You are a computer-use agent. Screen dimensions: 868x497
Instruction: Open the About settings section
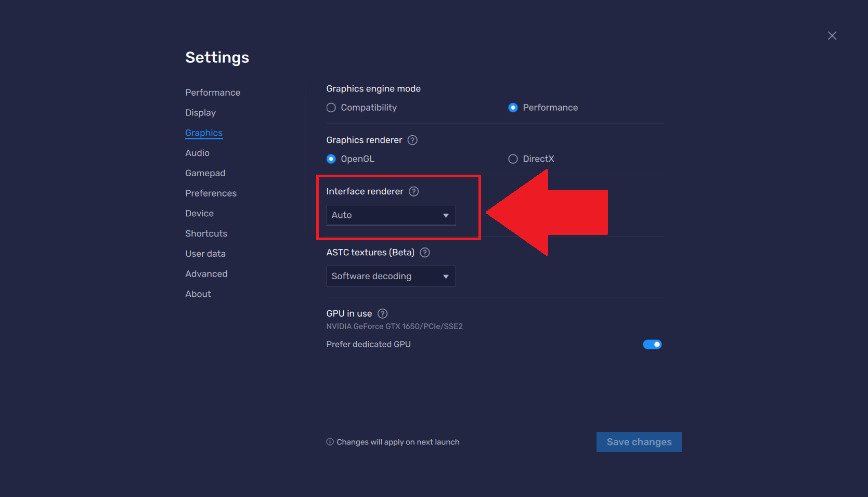click(198, 294)
